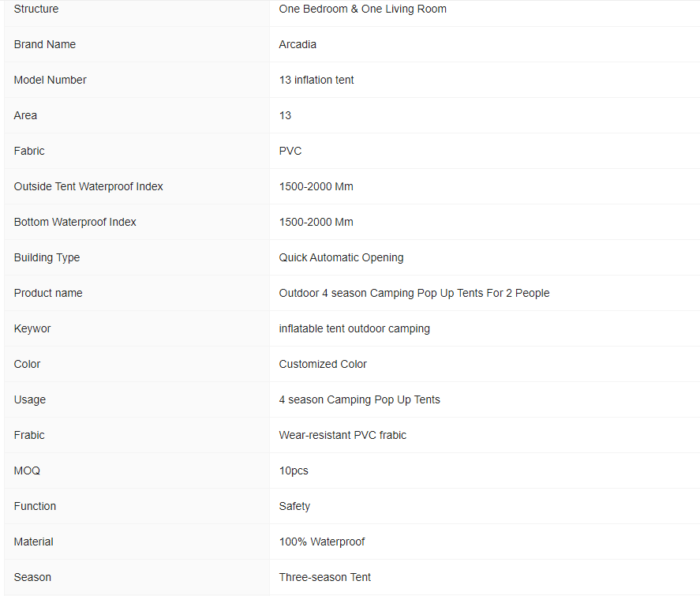Click the Outdoor 4 season Camping product name text
700x596 pixels.
click(x=414, y=293)
